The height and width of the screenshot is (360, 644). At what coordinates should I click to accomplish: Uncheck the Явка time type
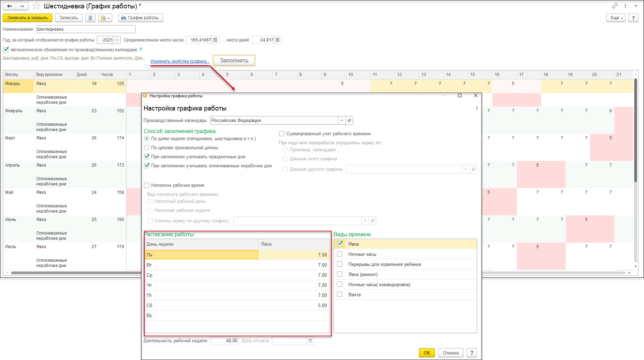click(340, 244)
